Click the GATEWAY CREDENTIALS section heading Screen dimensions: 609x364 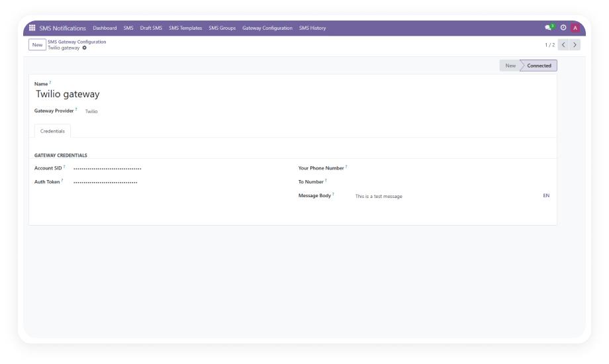(x=61, y=156)
